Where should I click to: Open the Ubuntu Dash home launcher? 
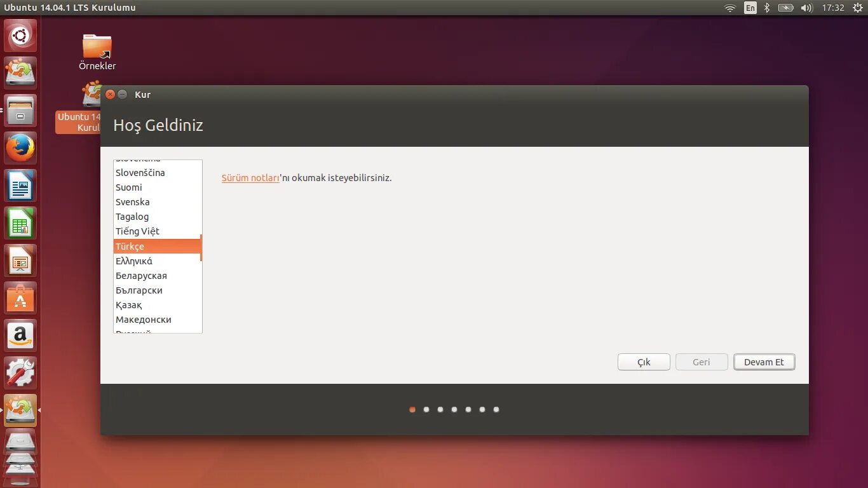coord(20,36)
